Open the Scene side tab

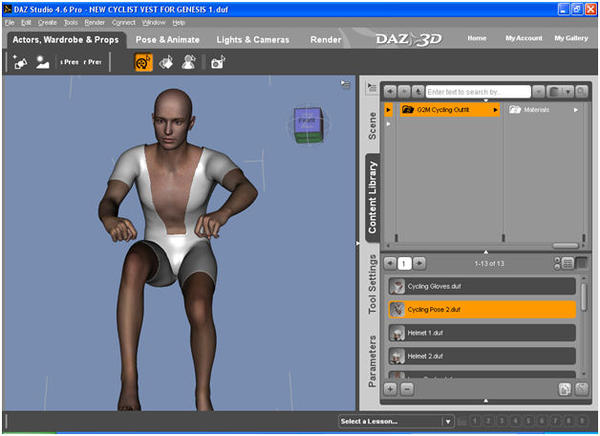pyautogui.click(x=372, y=126)
